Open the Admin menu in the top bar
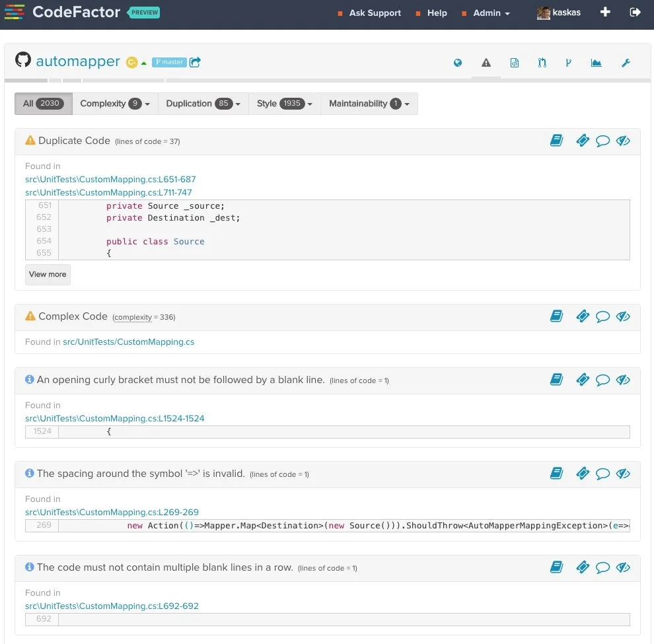Image resolution: width=654 pixels, height=644 pixels. 487,13
